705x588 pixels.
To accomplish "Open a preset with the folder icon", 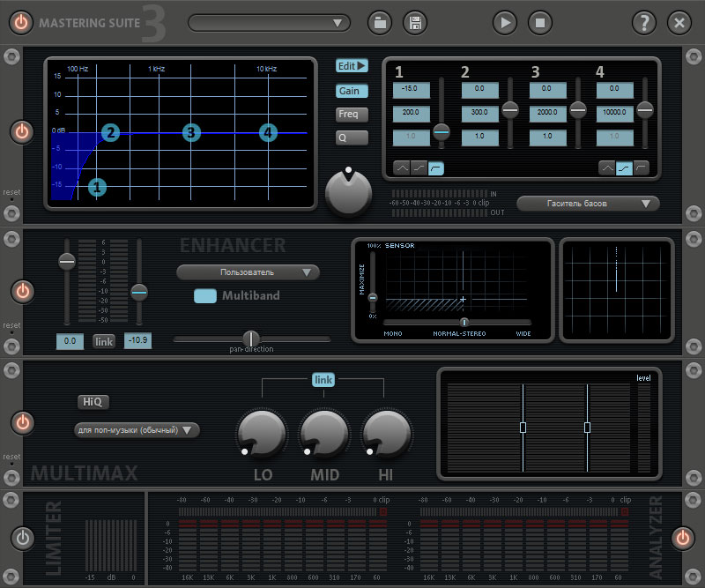I will tap(380, 23).
